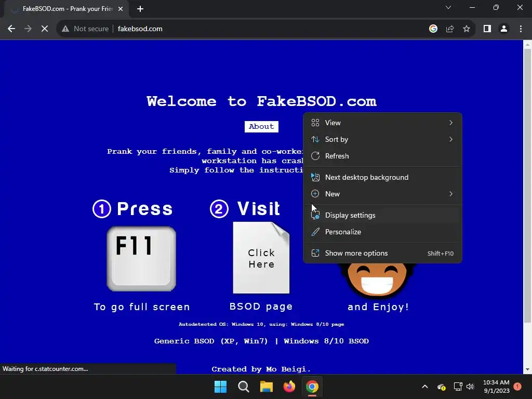Click the 'Autodetected OS' line
The height and width of the screenshot is (399, 532).
(261, 324)
